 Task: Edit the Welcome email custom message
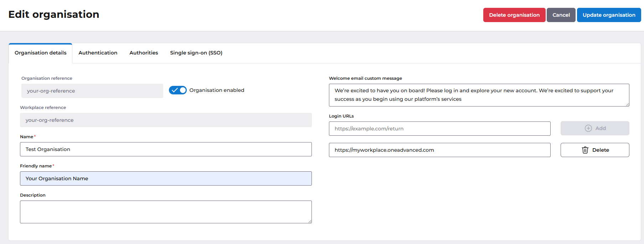[x=479, y=95]
